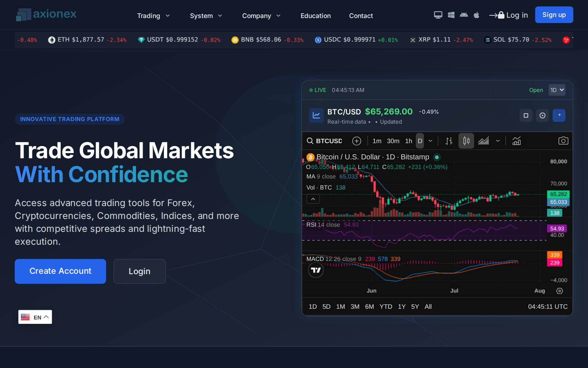Viewport: 588px width, 368px height.
Task: Set chart range to 6M
Action: pos(369,307)
